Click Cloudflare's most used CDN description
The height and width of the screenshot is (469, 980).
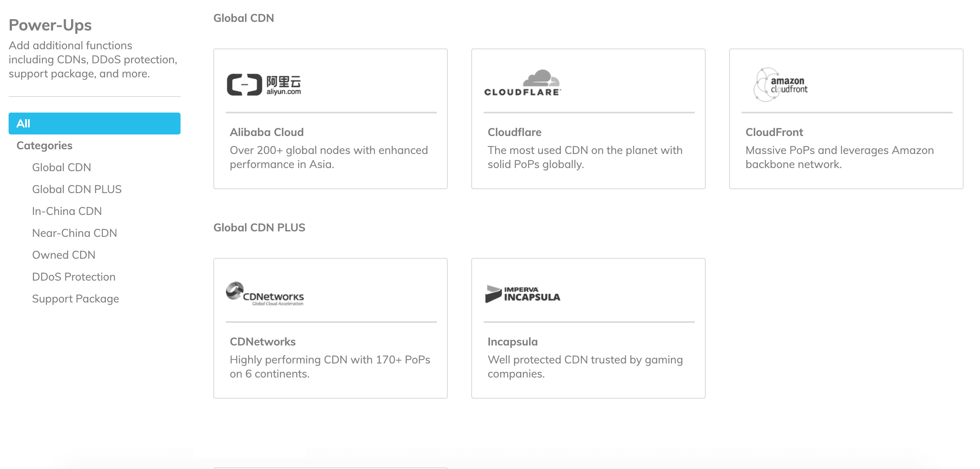(x=585, y=157)
